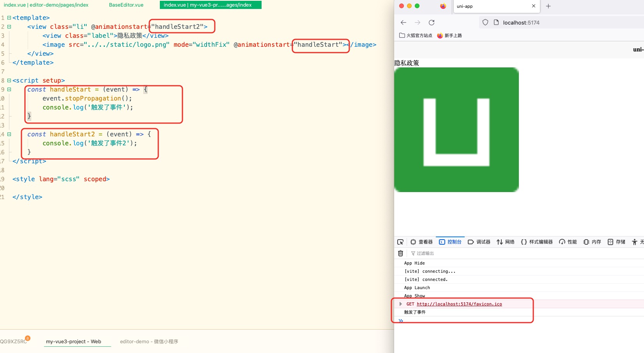The height and width of the screenshot is (353, 644).
Task: Click the page info icon beside the URL
Action: pos(496,23)
